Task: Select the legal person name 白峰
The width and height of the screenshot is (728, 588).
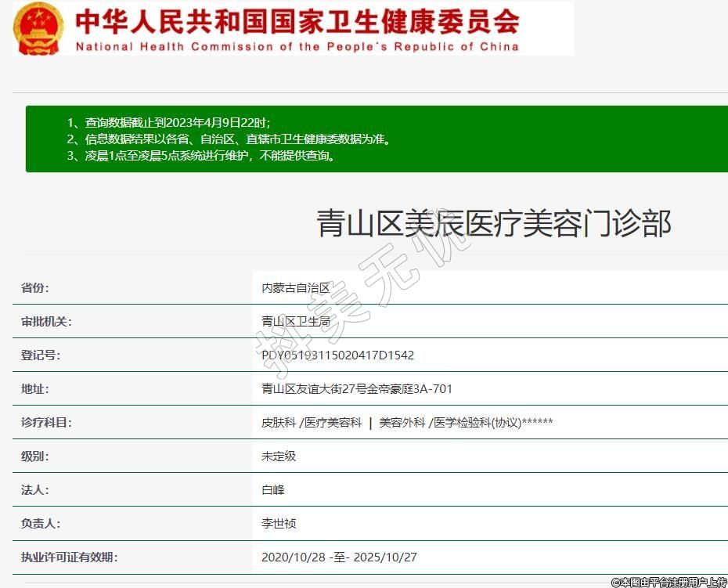Action: click(x=273, y=490)
